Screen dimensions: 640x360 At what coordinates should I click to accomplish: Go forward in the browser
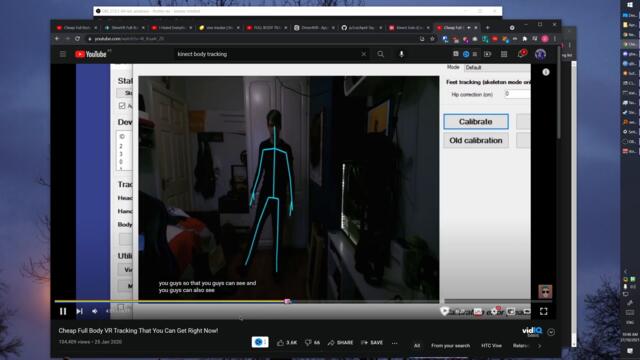(x=67, y=39)
